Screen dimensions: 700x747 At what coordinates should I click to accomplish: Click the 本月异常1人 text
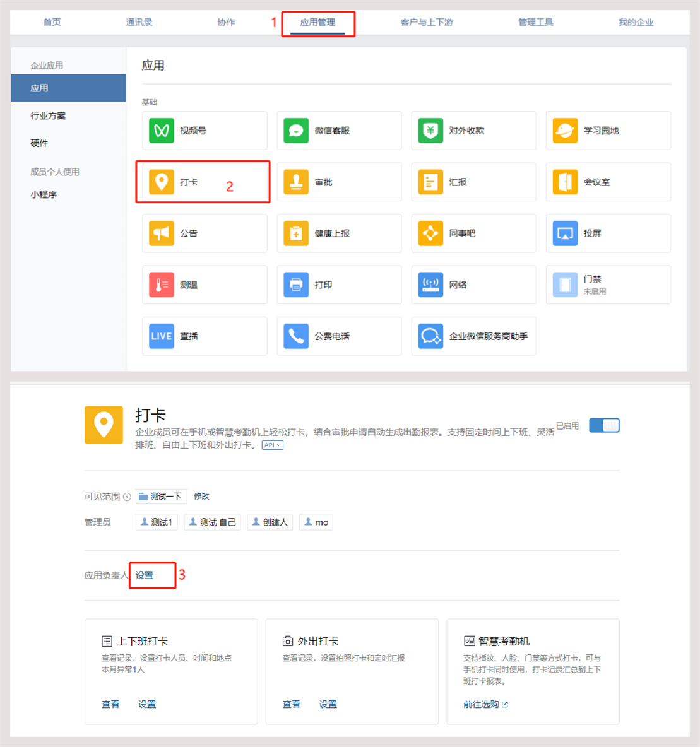[x=123, y=669]
